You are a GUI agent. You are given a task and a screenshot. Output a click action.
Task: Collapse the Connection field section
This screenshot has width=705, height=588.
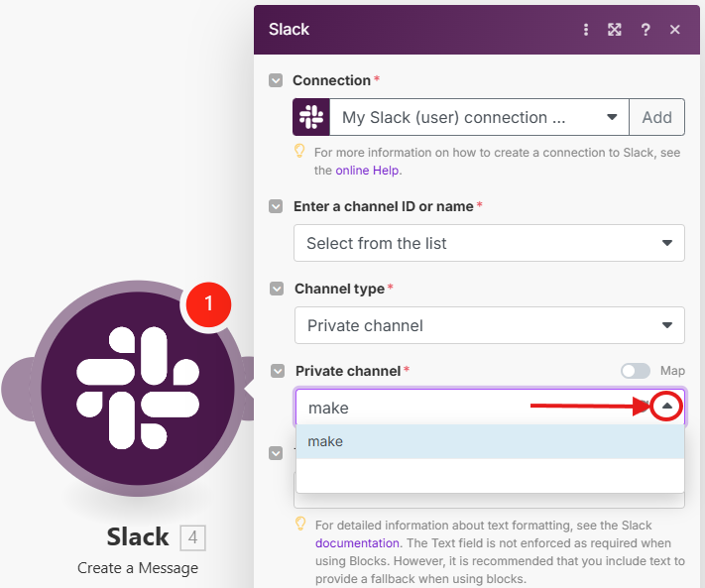[277, 80]
